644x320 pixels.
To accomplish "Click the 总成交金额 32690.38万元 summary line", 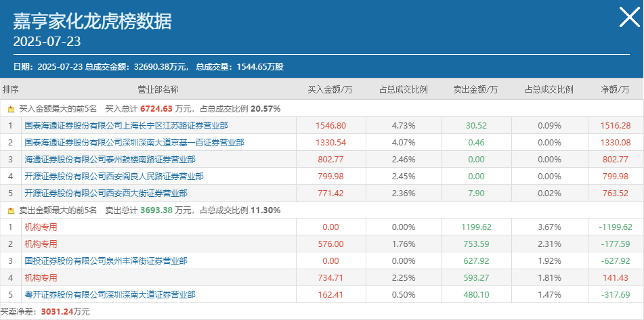I will click(148, 67).
